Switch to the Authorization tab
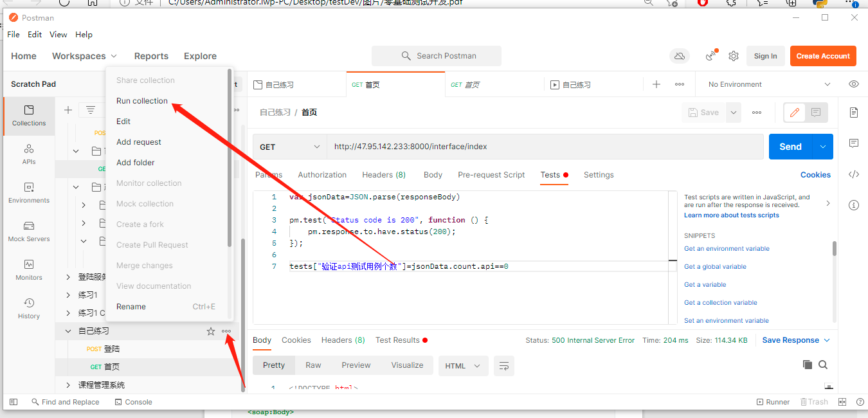Screen dimensions: 868x418 pyautogui.click(x=322, y=175)
